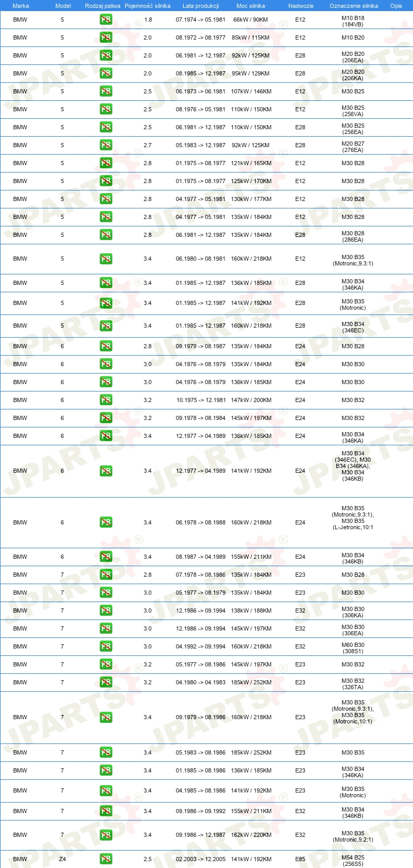This screenshot has width=413, height=868.
Task: Select the fuel icon for M30 B28 (286EA)
Action: [106, 235]
